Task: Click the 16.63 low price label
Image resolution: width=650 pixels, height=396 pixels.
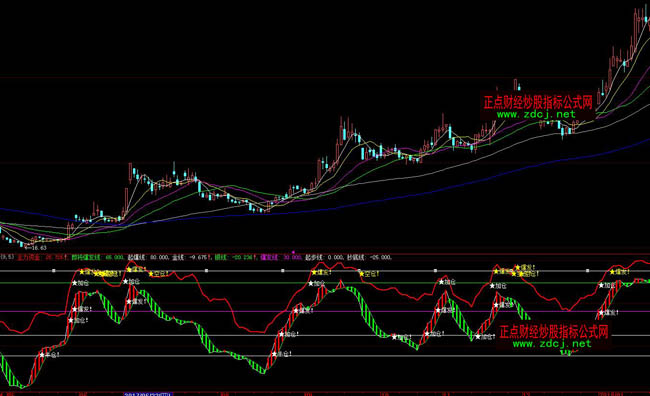Action: [x=36, y=248]
